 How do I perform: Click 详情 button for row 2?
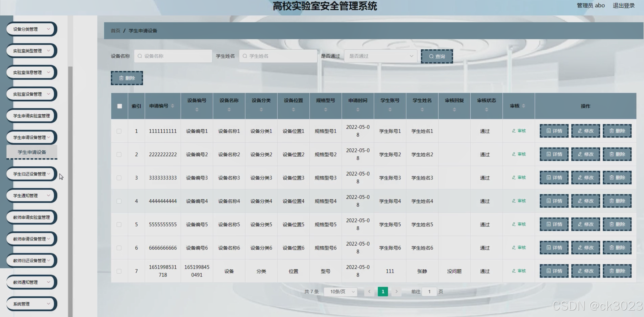(x=554, y=154)
